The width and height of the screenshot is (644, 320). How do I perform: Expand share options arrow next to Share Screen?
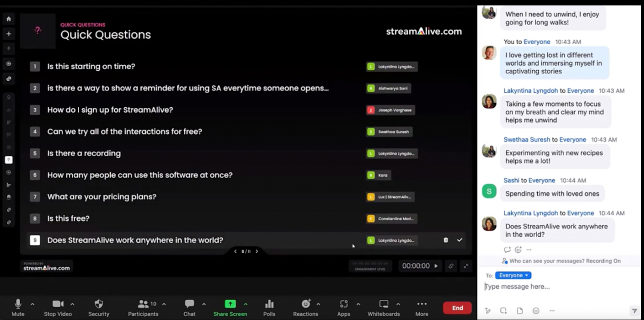[246, 304]
